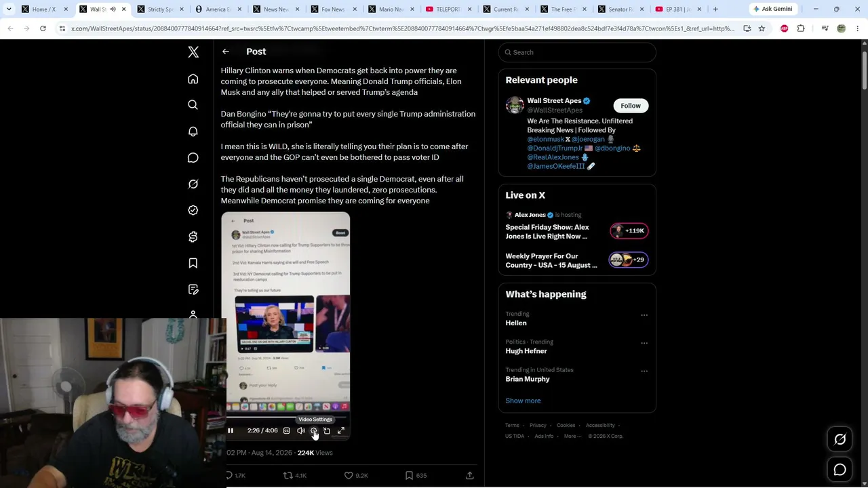Open Premium verified badge in the sidebar
Screen dimensions: 868x488
point(193,210)
